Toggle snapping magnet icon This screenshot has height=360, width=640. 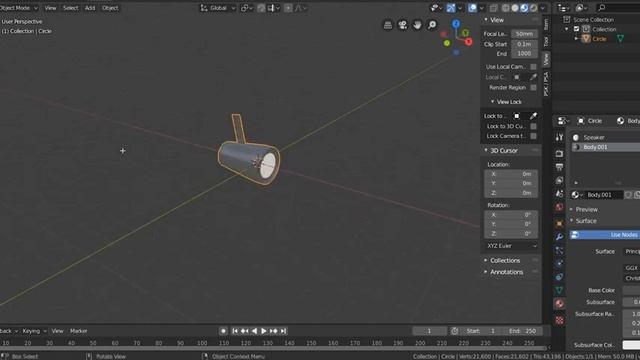pyautogui.click(x=261, y=8)
